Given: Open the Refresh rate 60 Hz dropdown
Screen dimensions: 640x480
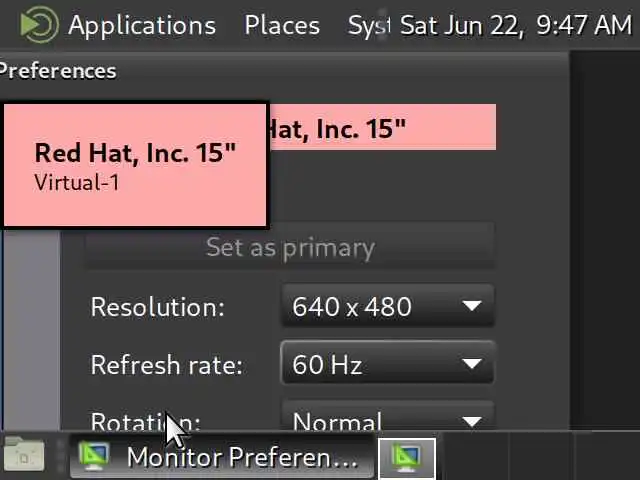Looking at the screenshot, I should point(388,363).
